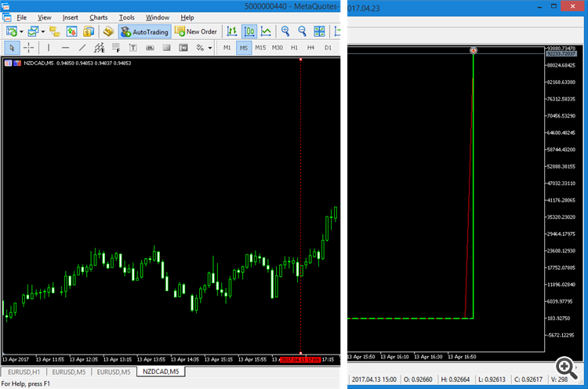This screenshot has width=588, height=389.
Task: Select the NZDCAD,M5 chart tab
Action: click(161, 372)
